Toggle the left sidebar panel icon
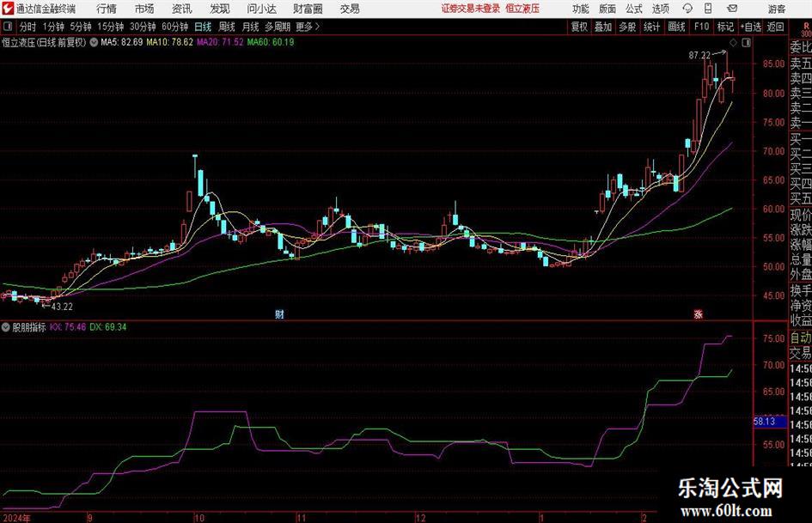 [x=8, y=27]
